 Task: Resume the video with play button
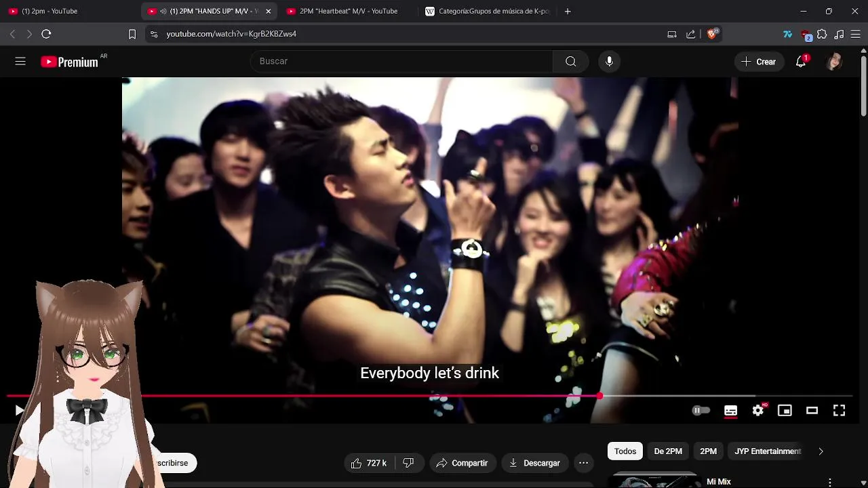pyautogui.click(x=19, y=410)
